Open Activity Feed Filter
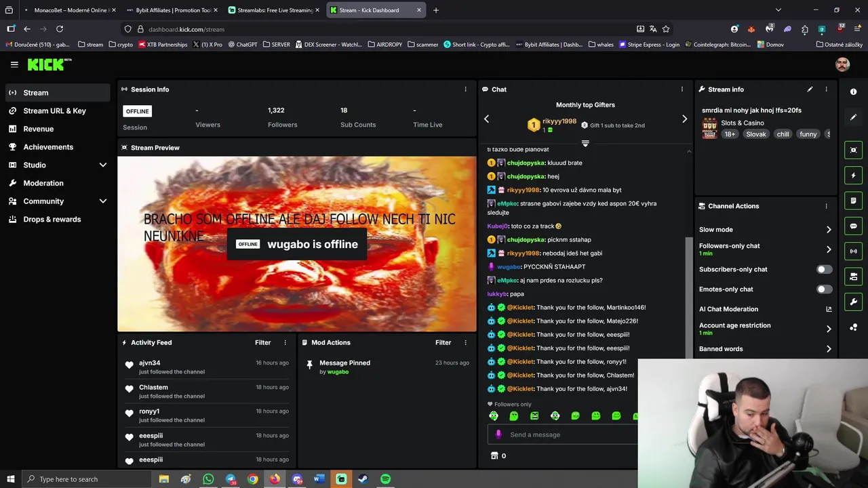 click(x=262, y=343)
